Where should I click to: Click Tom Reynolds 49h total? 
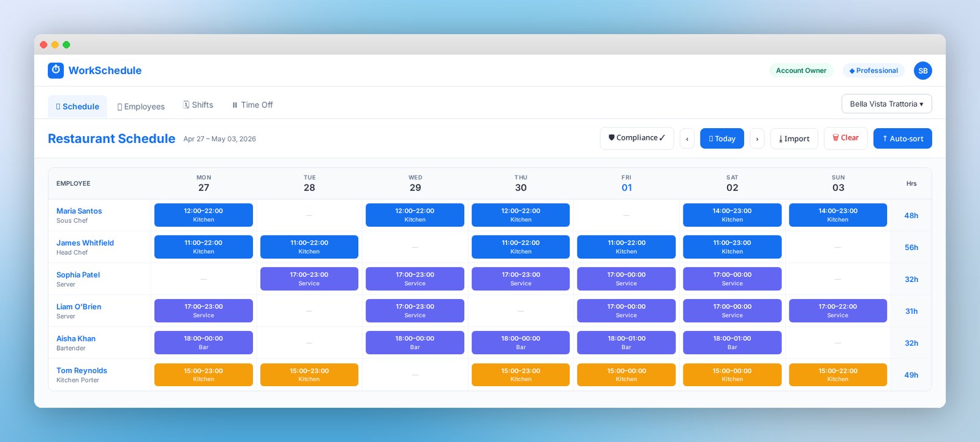911,375
